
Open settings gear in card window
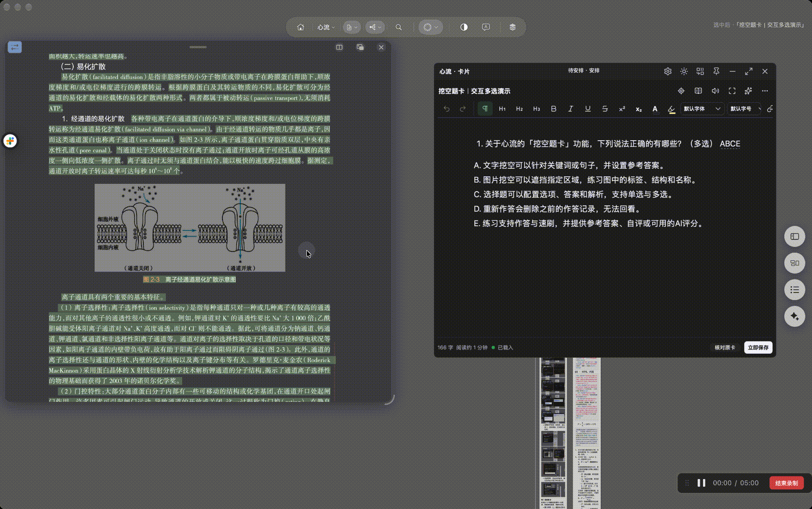[x=668, y=71]
